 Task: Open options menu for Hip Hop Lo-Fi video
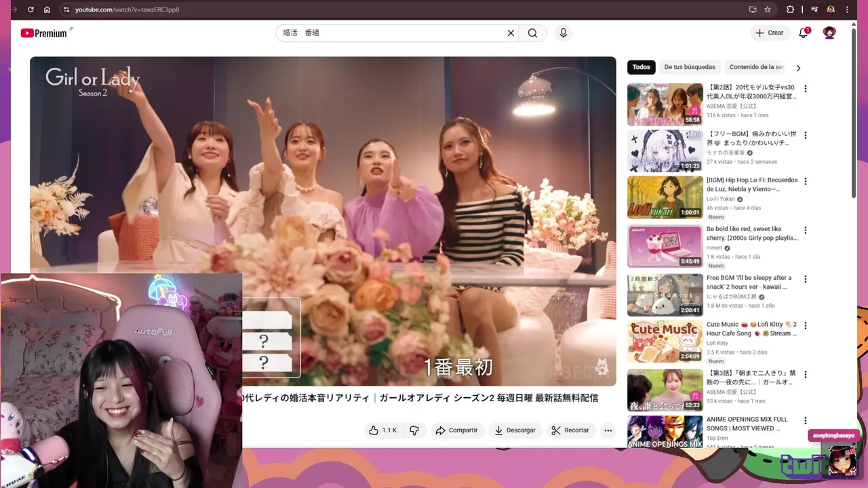point(806,182)
